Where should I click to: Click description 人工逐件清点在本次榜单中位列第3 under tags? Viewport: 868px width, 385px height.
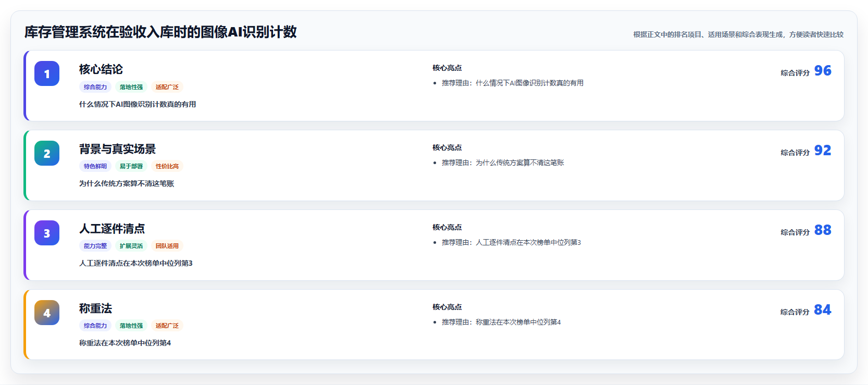point(136,263)
